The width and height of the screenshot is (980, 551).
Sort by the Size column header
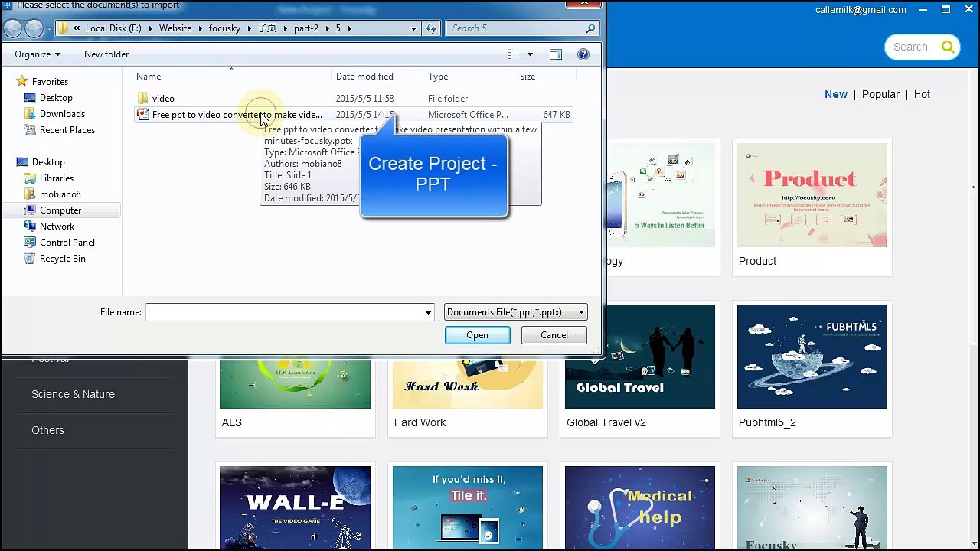point(545,77)
